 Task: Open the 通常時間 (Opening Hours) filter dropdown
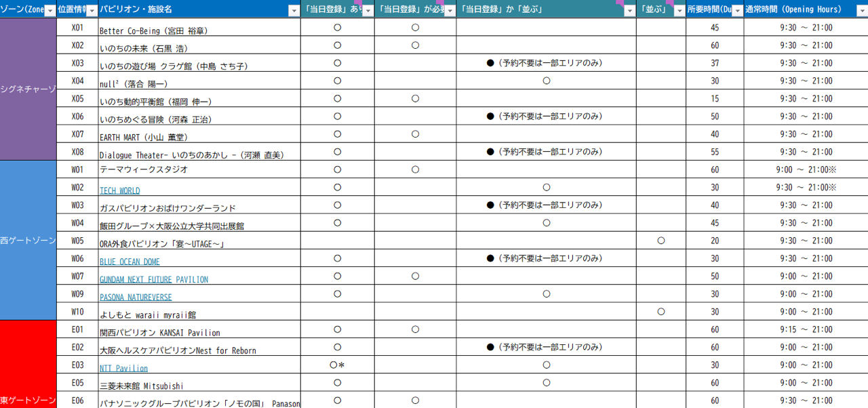[861, 11]
